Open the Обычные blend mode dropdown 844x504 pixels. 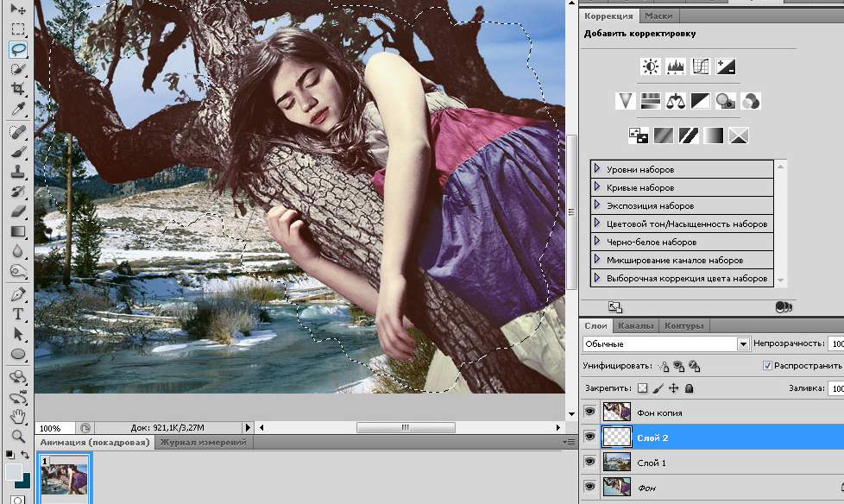666,343
